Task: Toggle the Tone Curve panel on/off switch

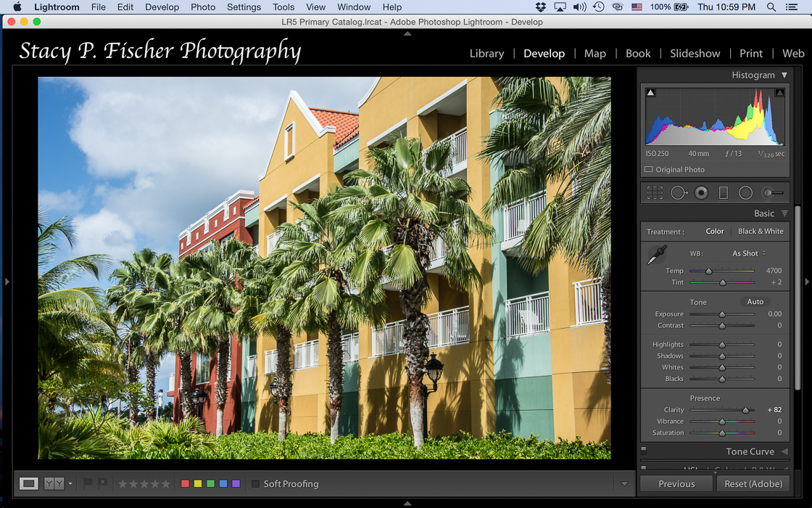Action: pyautogui.click(x=644, y=450)
